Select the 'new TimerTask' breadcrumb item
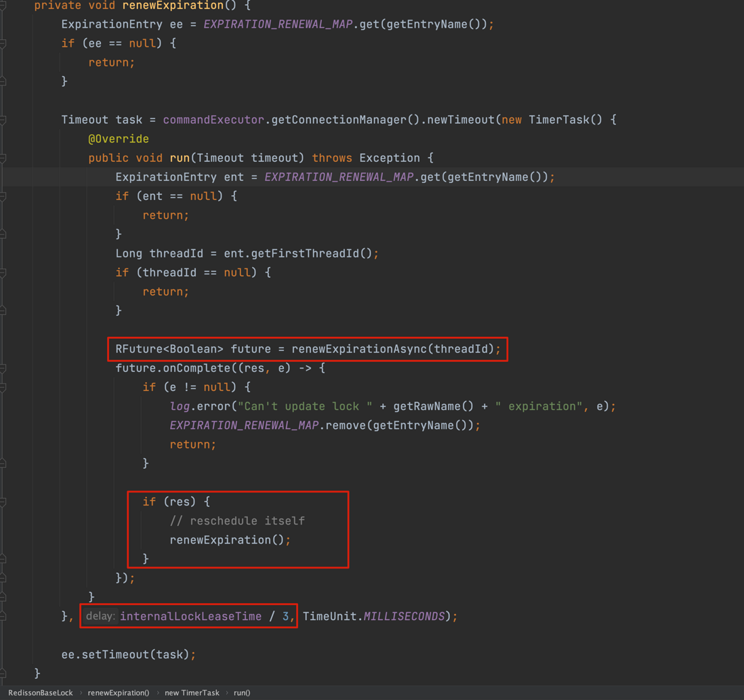The image size is (744, 700). (192, 693)
